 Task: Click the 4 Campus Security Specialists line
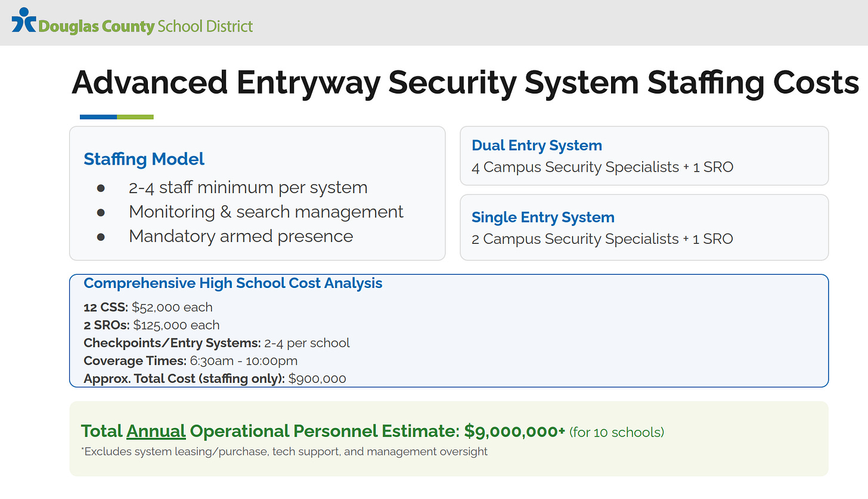[602, 167]
